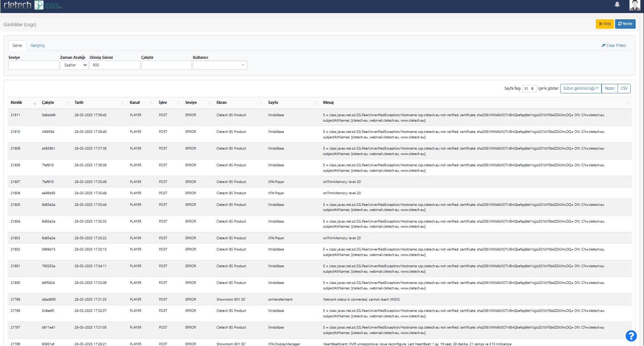The image size is (644, 346).
Task: Select run ID 0a8dd46
Action: click(x=49, y=115)
